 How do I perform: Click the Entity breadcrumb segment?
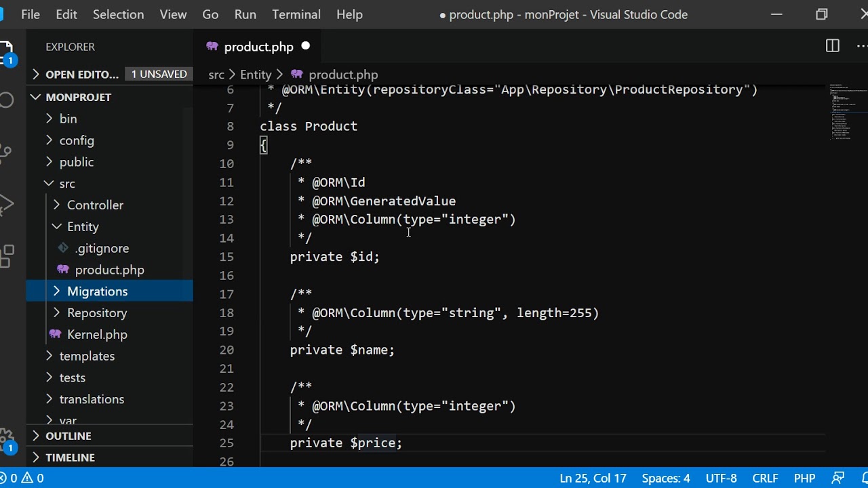click(256, 75)
